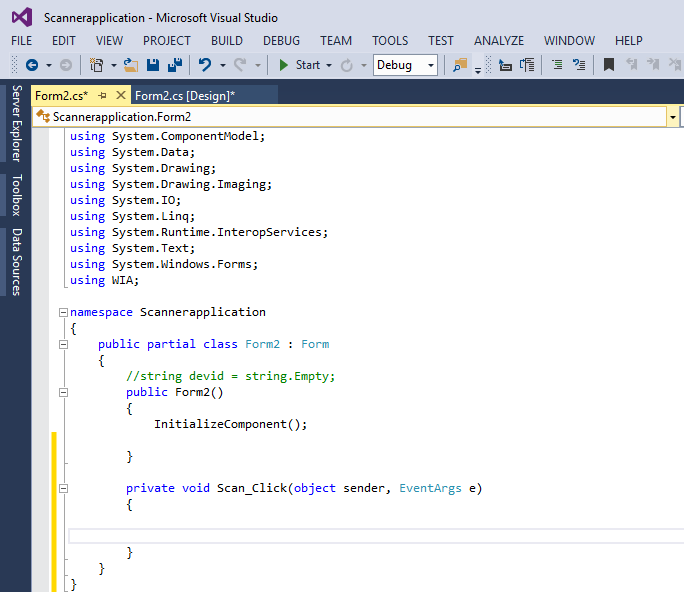Open the Scannerapplication.Form2 class dropdown
Screen dimensions: 684x598
(672, 117)
